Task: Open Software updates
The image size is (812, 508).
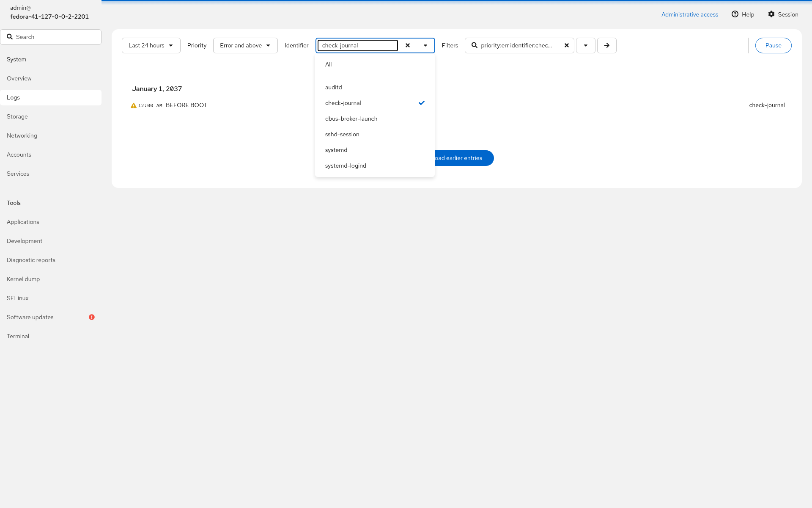Action: tap(51, 317)
